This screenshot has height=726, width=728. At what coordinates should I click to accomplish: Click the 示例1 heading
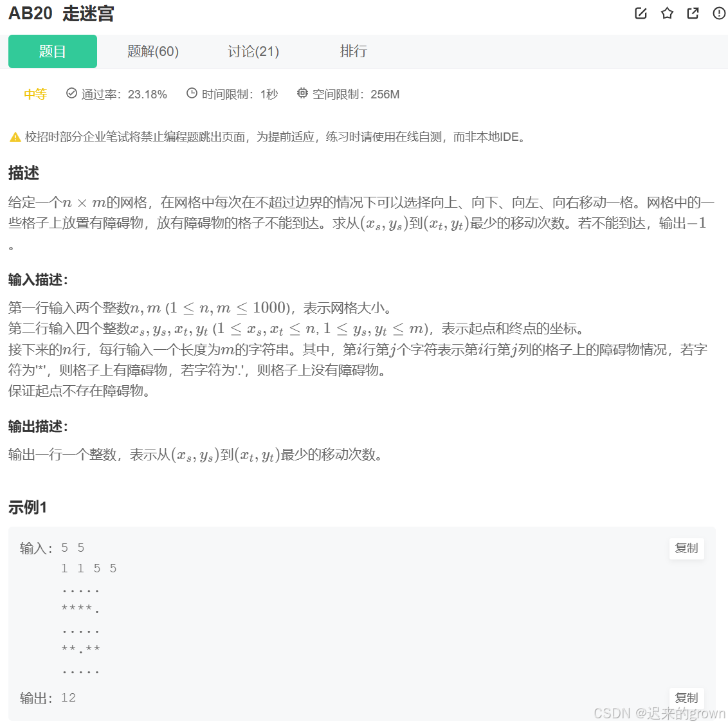[x=28, y=507]
